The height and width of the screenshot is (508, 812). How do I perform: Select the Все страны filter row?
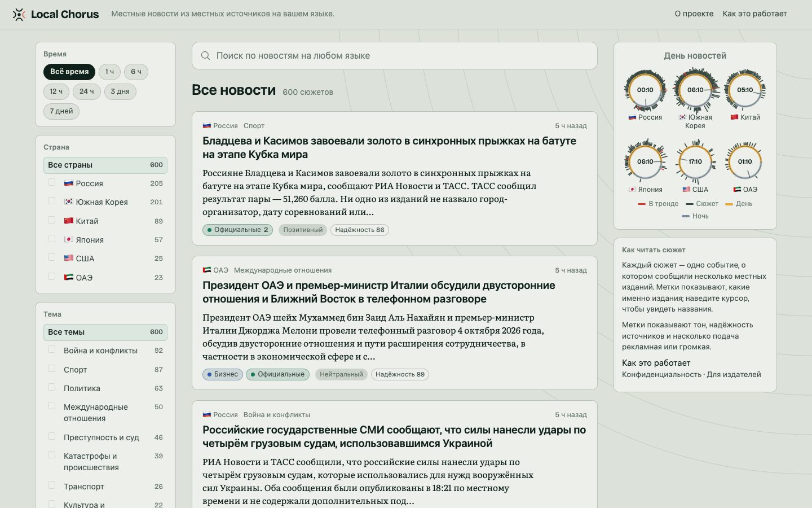coord(105,165)
